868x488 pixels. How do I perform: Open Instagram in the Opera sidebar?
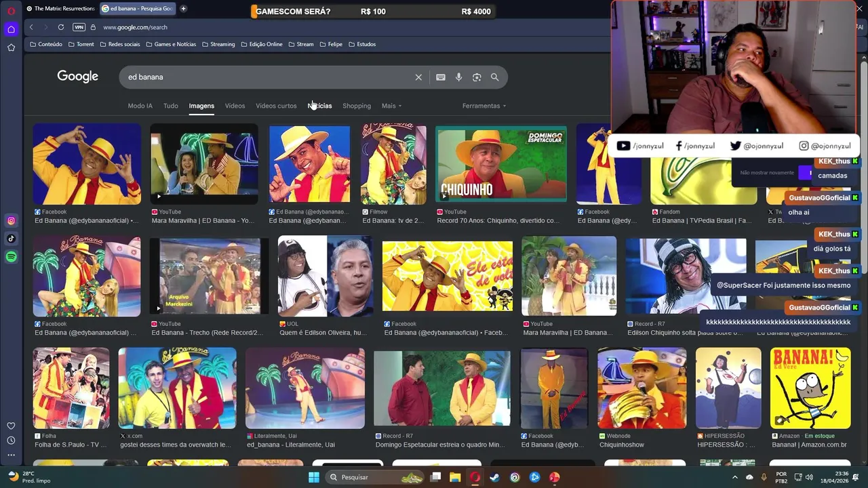point(12,220)
